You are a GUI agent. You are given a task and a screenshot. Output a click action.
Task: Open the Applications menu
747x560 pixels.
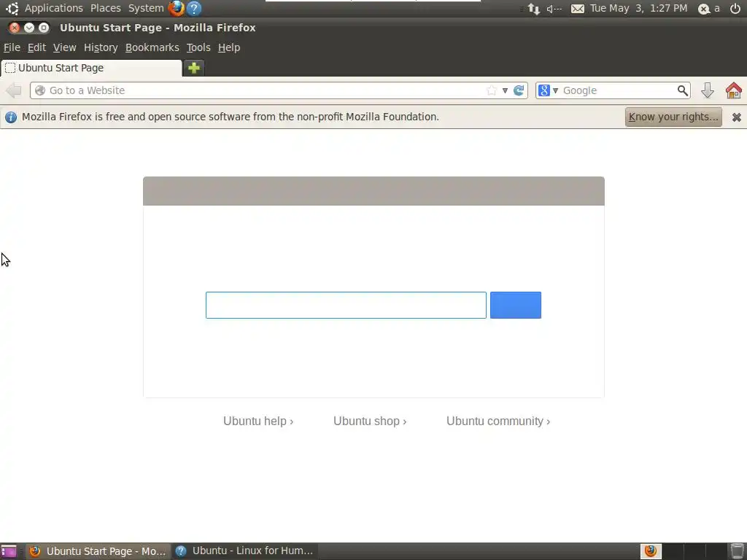tap(54, 8)
